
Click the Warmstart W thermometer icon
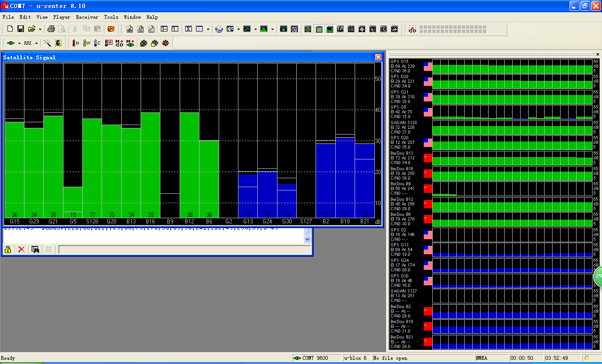click(87, 43)
